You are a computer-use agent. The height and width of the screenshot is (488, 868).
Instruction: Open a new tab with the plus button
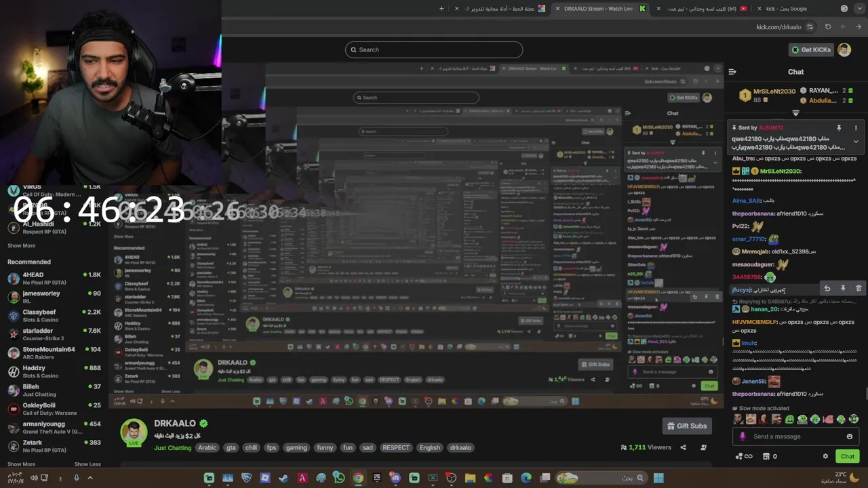pyautogui.click(x=441, y=9)
